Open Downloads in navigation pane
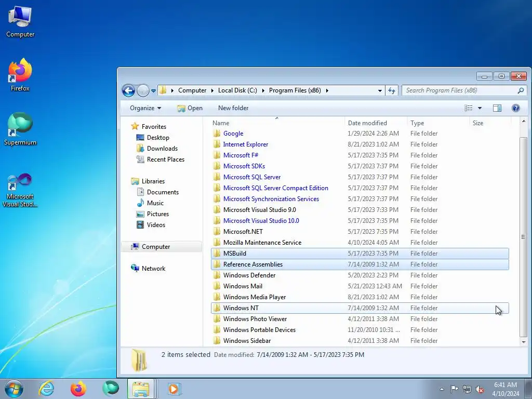The height and width of the screenshot is (399, 532). click(162, 148)
